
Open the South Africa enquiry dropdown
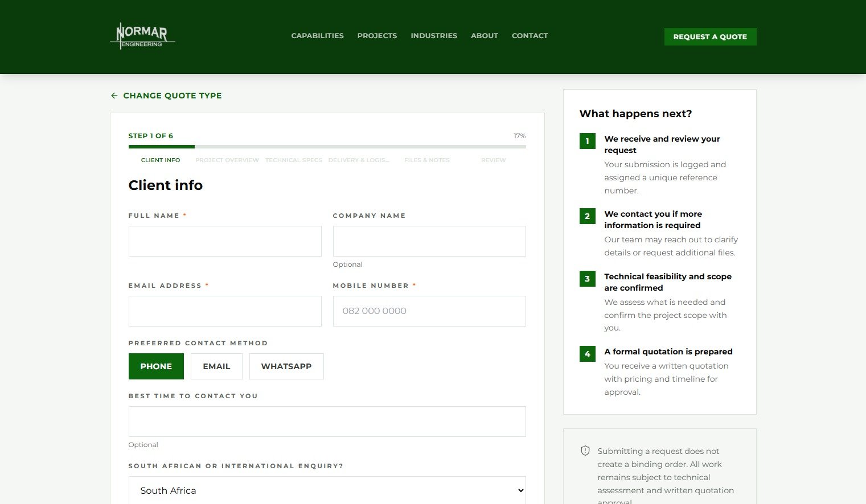(327, 490)
